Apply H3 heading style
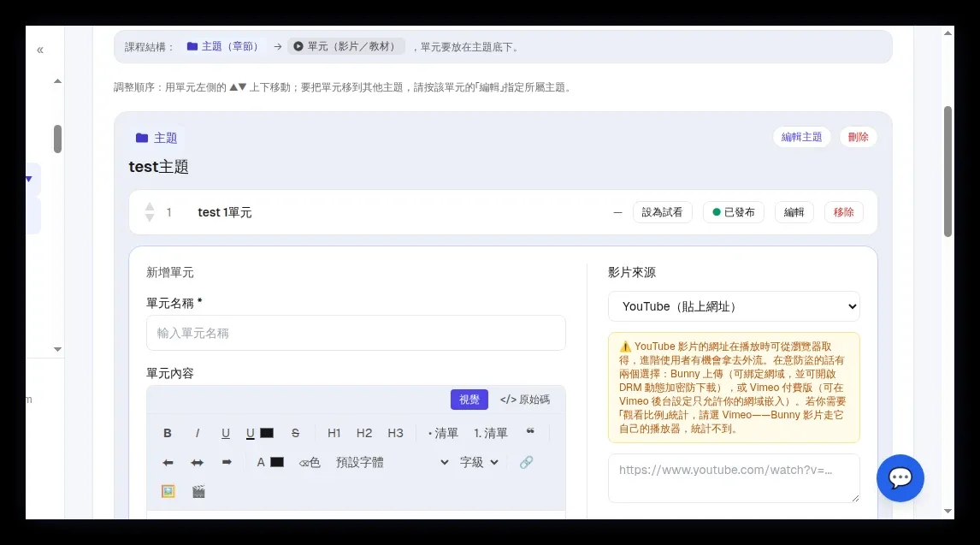980x545 pixels. [x=396, y=433]
